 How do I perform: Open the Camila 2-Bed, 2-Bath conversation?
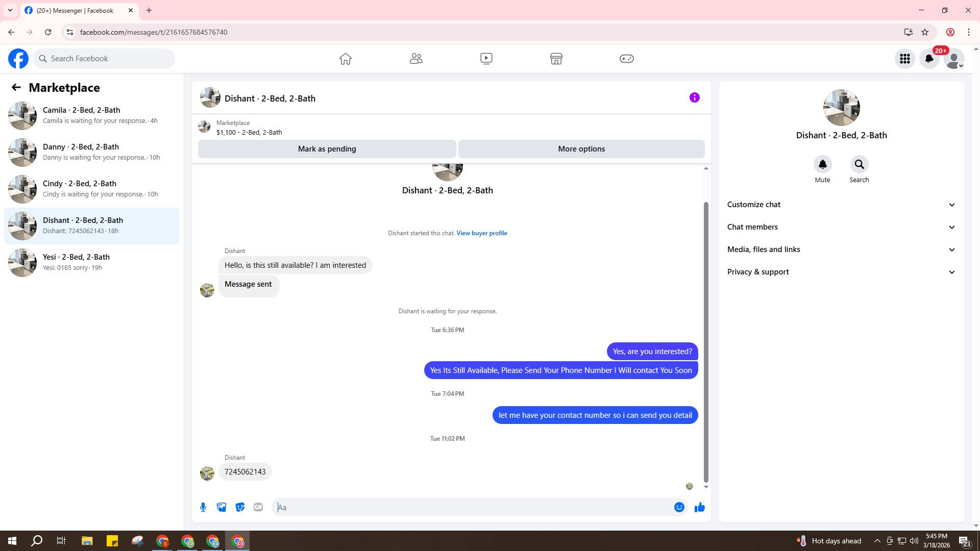[x=92, y=115]
